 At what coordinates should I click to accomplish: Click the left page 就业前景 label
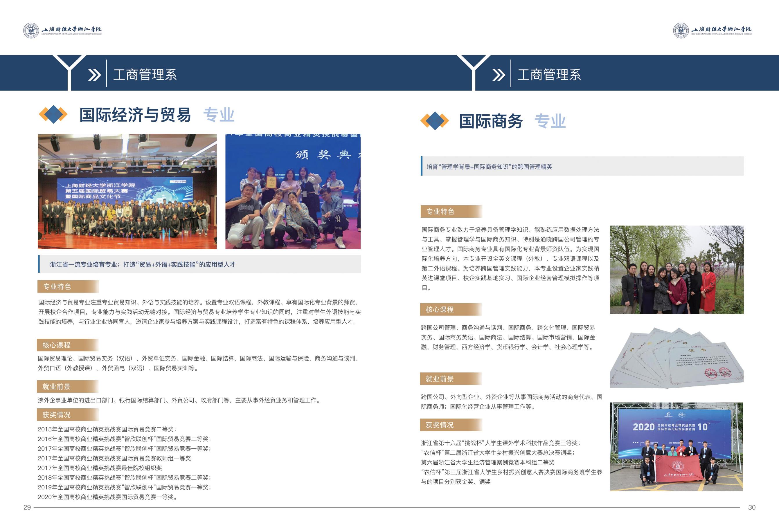click(57, 387)
